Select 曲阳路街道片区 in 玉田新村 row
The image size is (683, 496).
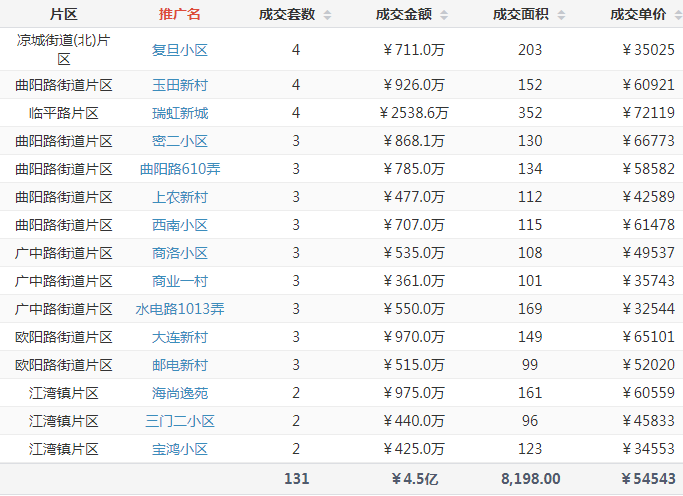[64, 85]
